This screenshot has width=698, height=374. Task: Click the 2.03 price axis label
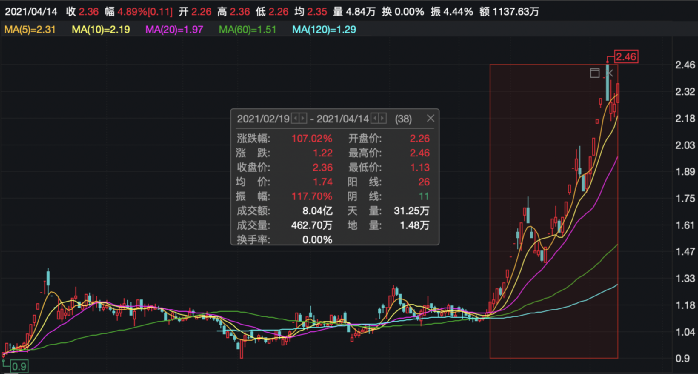click(x=686, y=146)
